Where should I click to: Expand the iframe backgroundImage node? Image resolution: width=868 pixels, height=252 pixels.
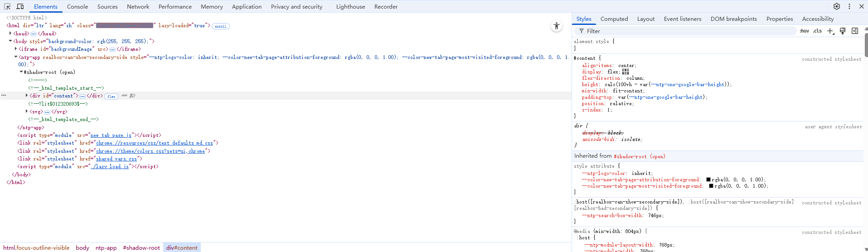tap(16, 49)
